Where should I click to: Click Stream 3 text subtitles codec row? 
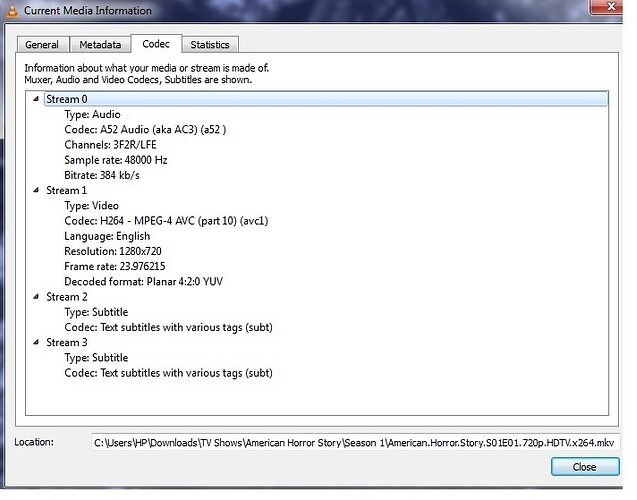tap(169, 373)
